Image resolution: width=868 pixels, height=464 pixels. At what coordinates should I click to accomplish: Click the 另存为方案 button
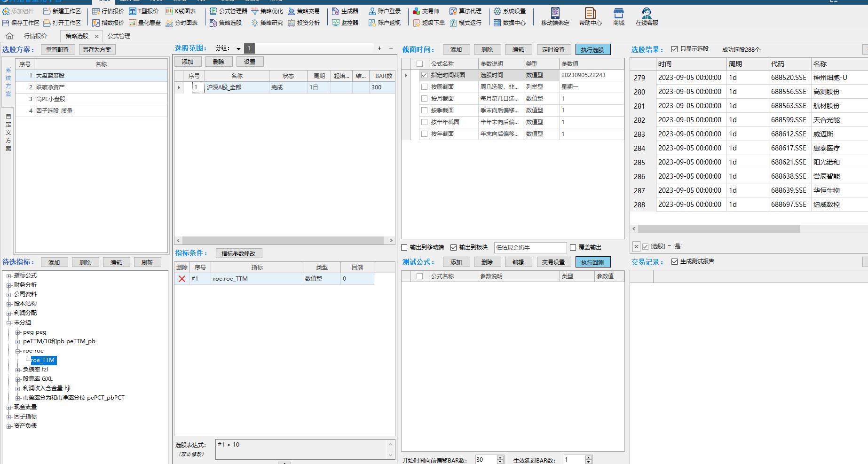click(x=97, y=50)
